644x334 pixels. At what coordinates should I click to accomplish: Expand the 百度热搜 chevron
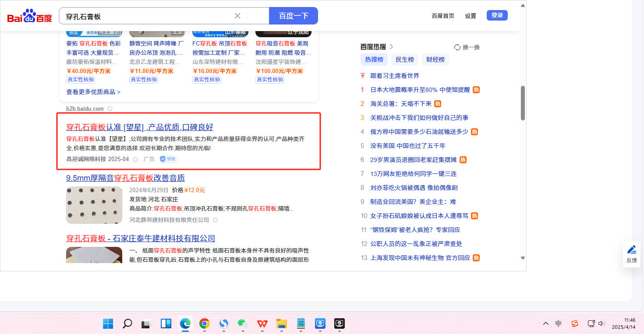pos(391,47)
